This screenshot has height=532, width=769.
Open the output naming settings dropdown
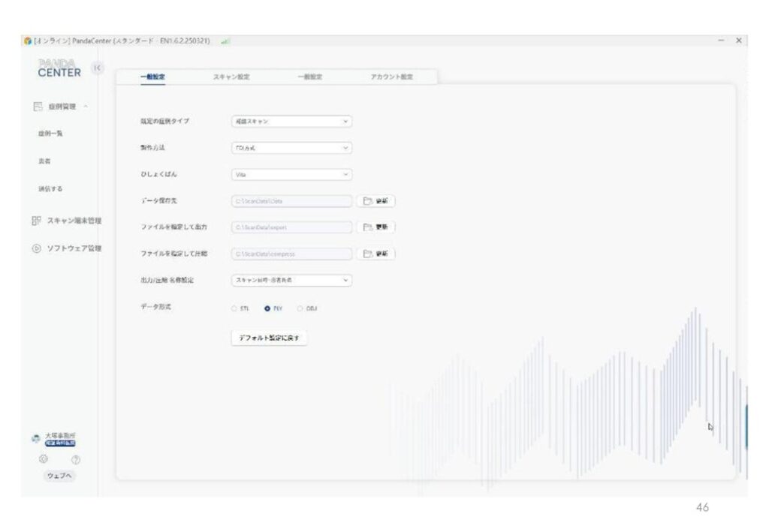pos(291,280)
